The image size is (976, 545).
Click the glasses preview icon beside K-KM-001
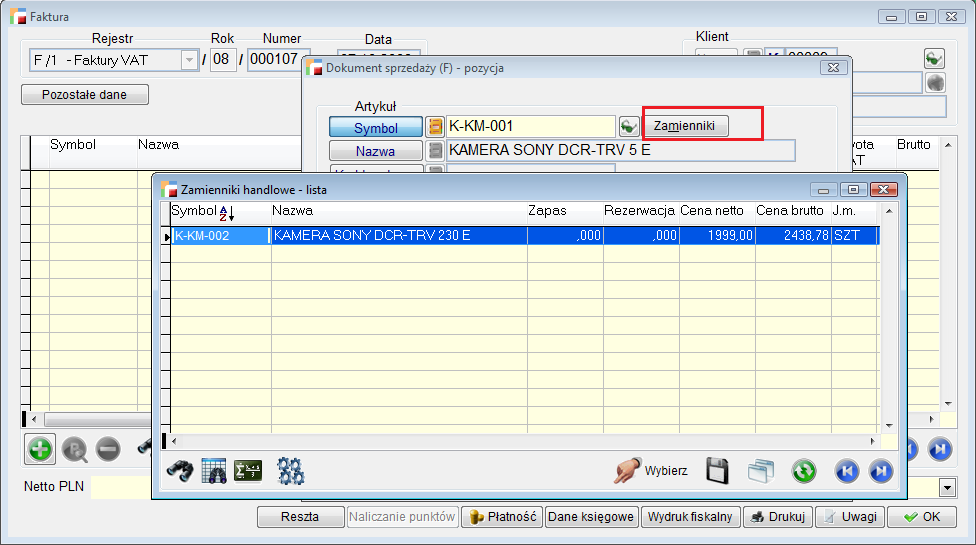(629, 127)
